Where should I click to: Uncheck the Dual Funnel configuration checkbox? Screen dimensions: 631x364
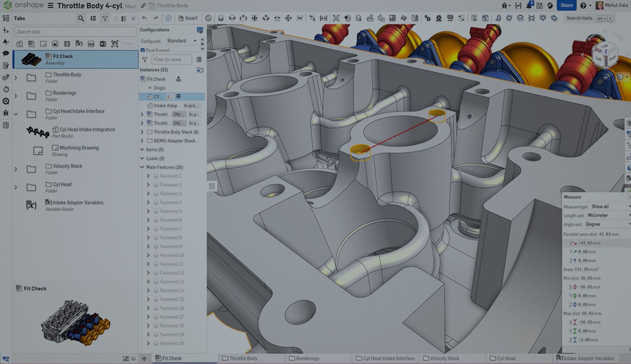142,50
